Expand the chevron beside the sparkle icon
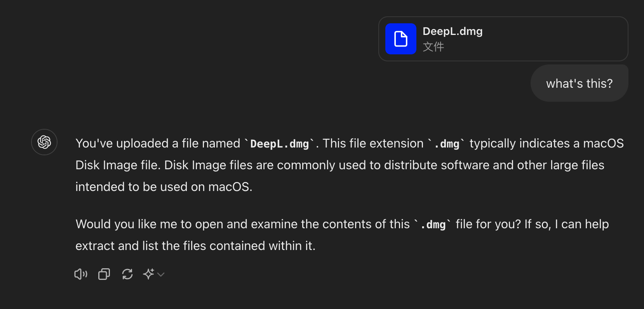644x309 pixels. click(161, 274)
